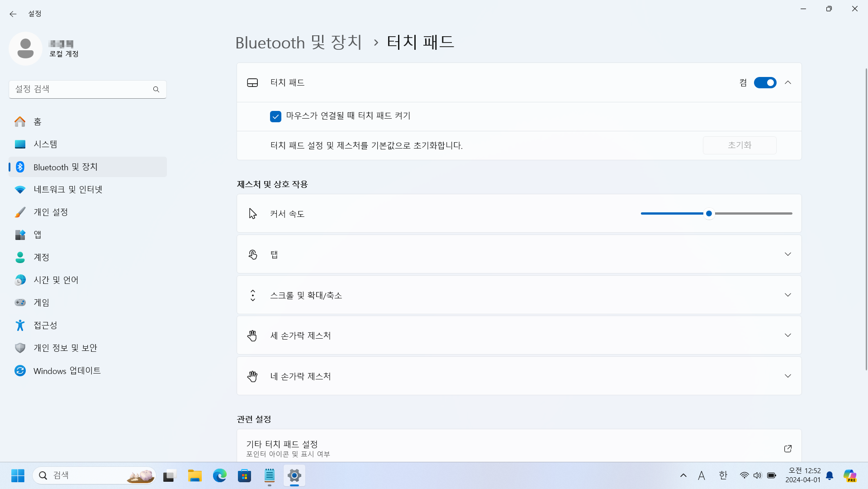Collapse the 터치 패드 section chevron
This screenshot has height=489, width=868.
788,82
